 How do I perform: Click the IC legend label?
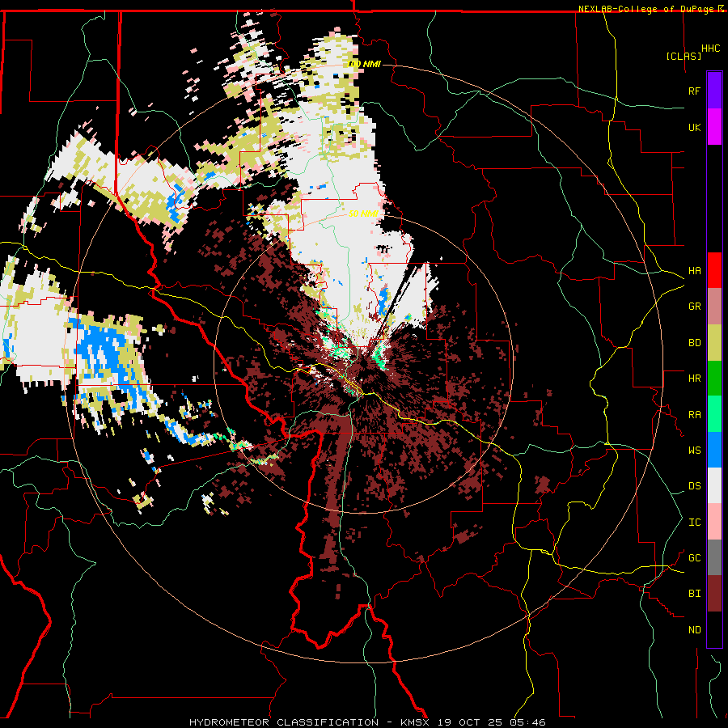pyautogui.click(x=694, y=523)
